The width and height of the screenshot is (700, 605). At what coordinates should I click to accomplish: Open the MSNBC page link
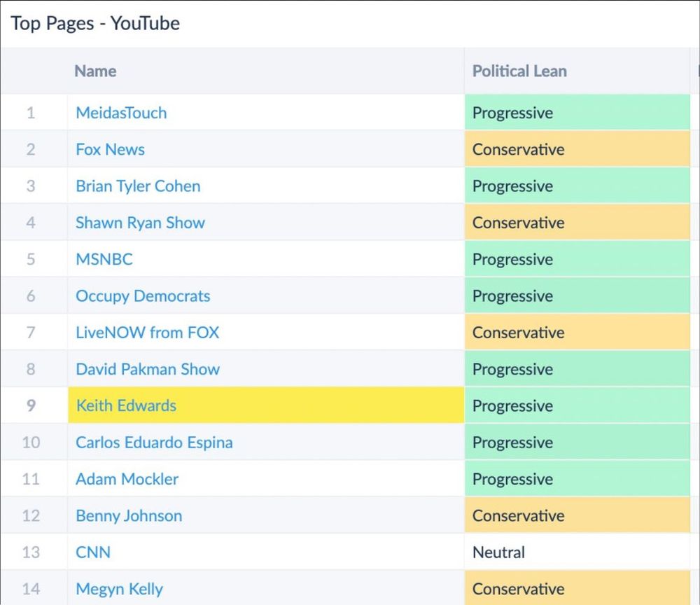point(104,259)
